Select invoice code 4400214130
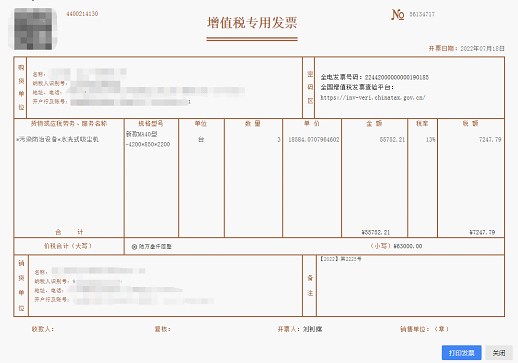518x363 pixels. (x=82, y=14)
